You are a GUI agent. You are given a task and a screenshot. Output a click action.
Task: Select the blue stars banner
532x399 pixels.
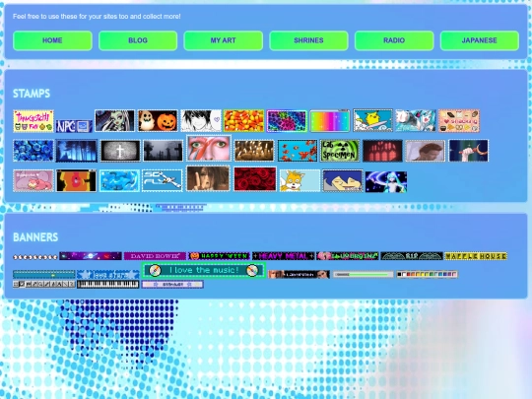tap(108, 274)
